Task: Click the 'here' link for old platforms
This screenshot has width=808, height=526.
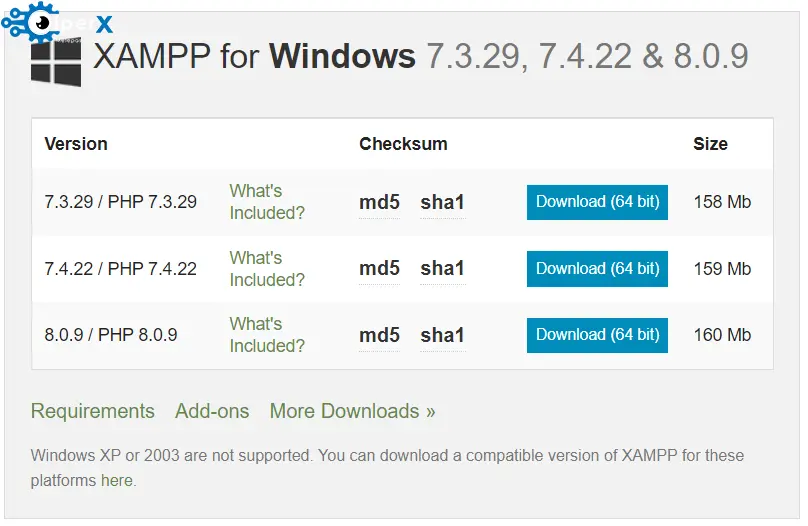Action: pyautogui.click(x=116, y=481)
